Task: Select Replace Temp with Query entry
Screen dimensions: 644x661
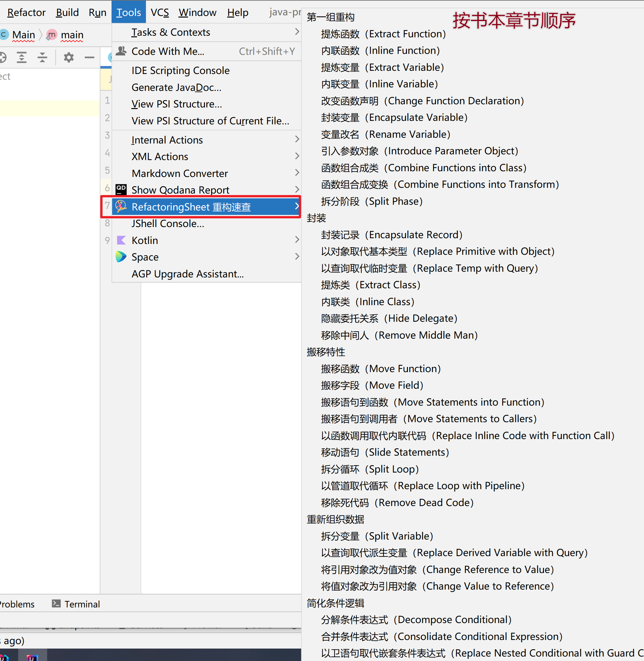Action: pyautogui.click(x=429, y=268)
